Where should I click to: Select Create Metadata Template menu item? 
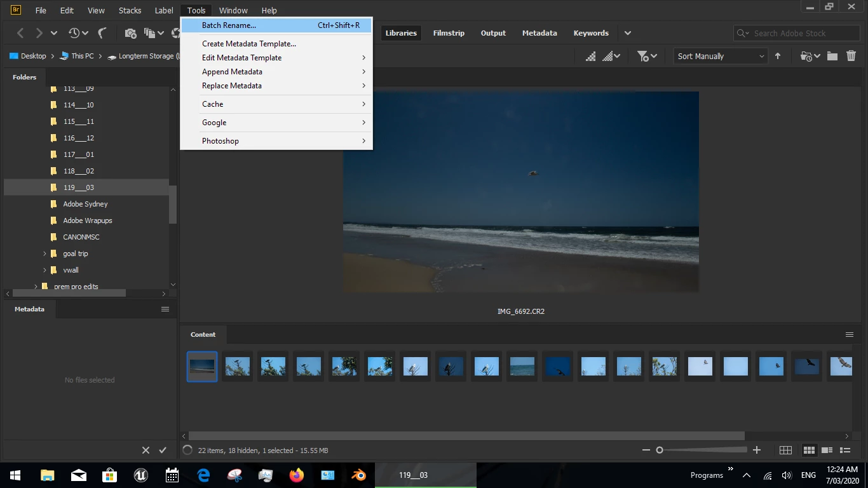(276, 44)
